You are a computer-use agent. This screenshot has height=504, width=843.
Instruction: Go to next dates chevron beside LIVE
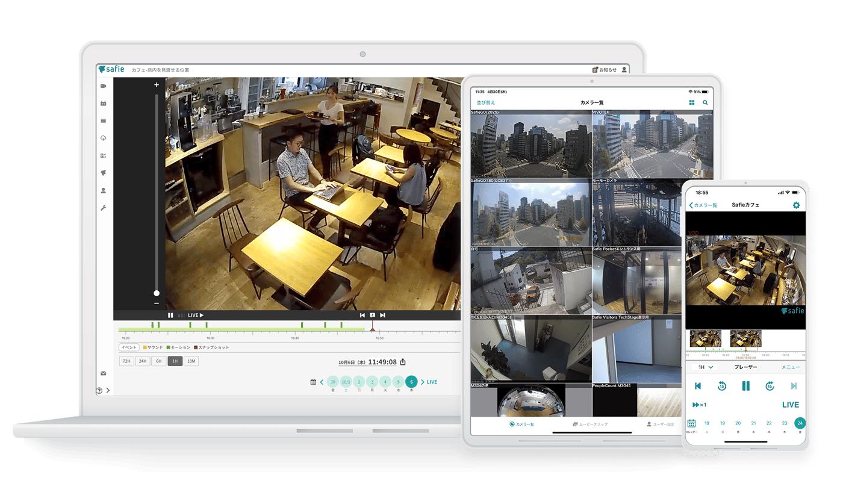click(422, 382)
